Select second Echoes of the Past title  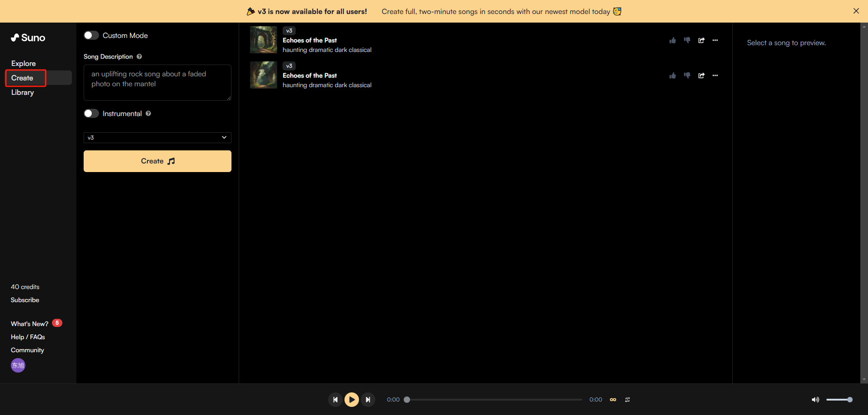[x=310, y=75]
